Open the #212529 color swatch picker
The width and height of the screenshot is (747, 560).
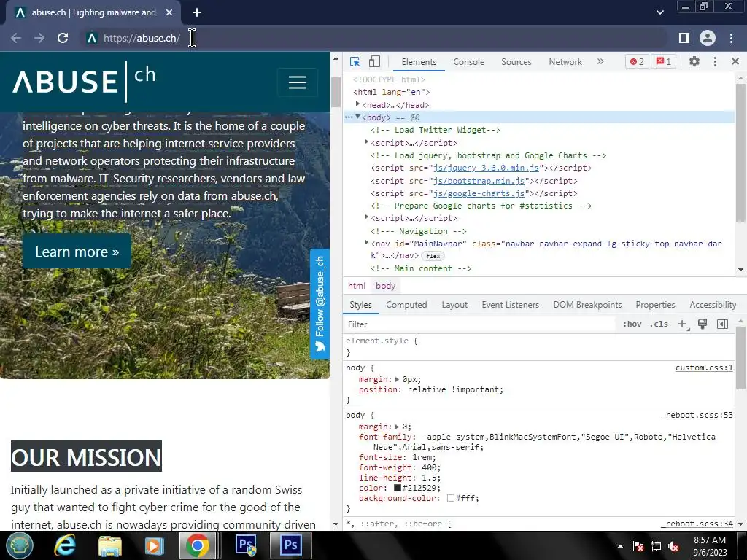[398, 488]
